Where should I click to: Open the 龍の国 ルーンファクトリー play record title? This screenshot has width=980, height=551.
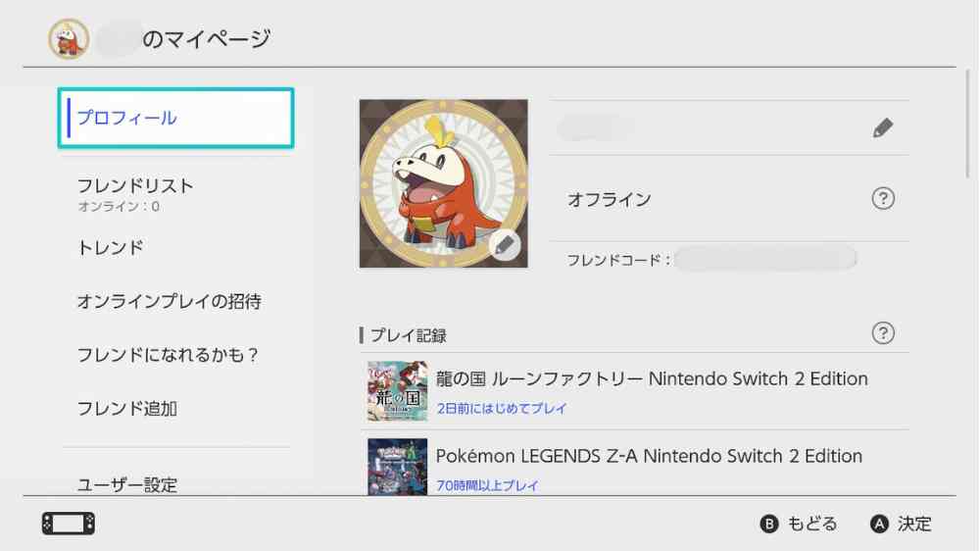(652, 379)
